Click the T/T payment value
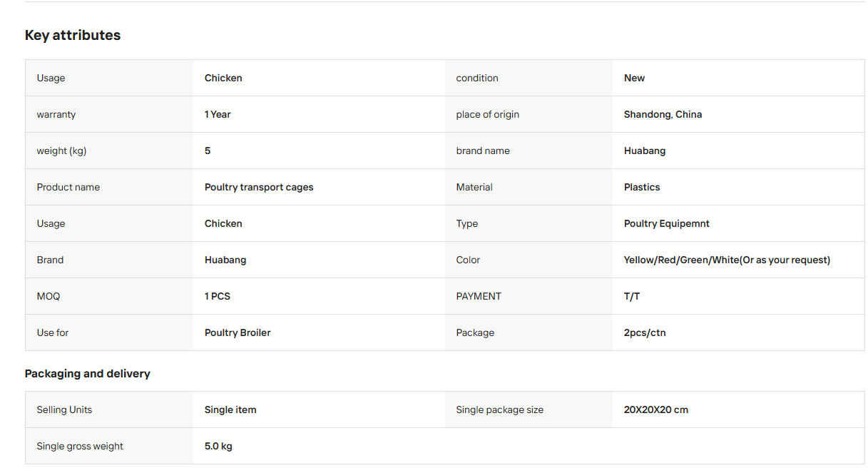The width and height of the screenshot is (868, 468). [632, 296]
